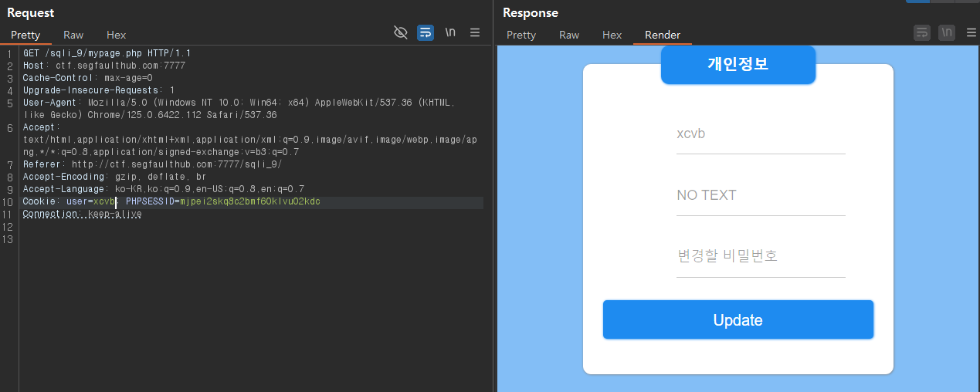This screenshot has height=392, width=980.
Task: Click the Accept: header name on line 6
Action: point(39,127)
